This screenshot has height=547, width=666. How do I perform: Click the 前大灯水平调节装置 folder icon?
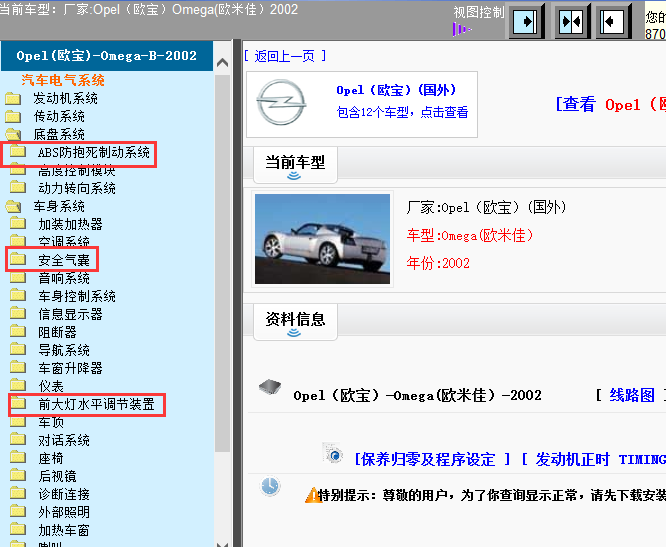pyautogui.click(x=18, y=403)
